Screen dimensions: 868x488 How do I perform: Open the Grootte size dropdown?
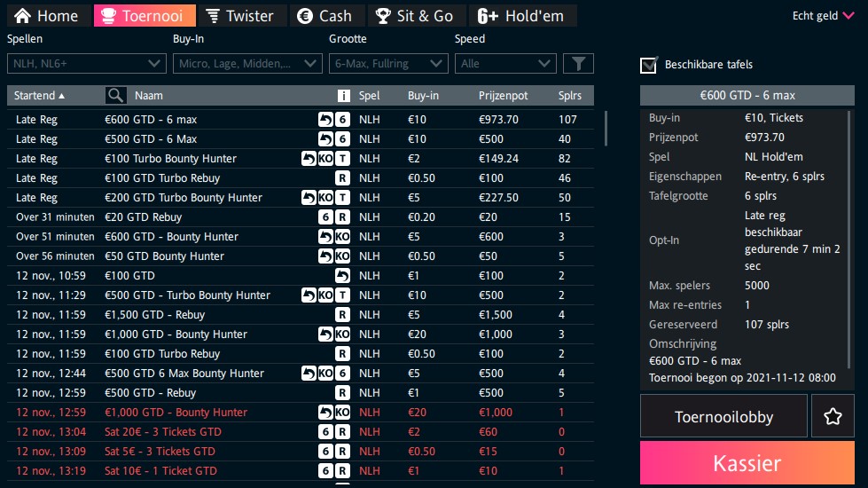[x=387, y=63]
